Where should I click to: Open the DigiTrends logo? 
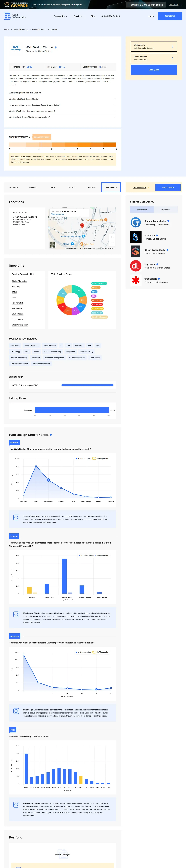click(136, 266)
